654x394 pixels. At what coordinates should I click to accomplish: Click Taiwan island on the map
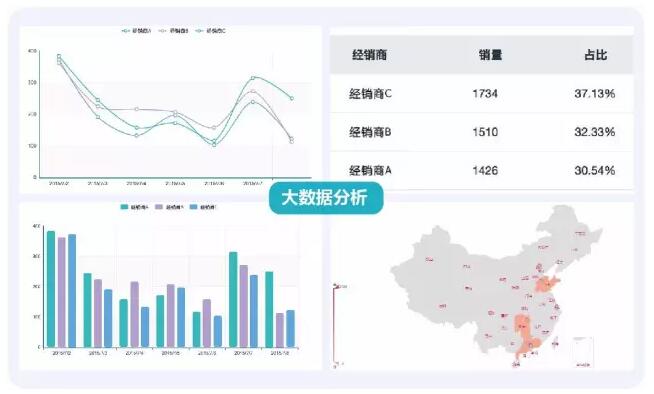click(x=555, y=344)
